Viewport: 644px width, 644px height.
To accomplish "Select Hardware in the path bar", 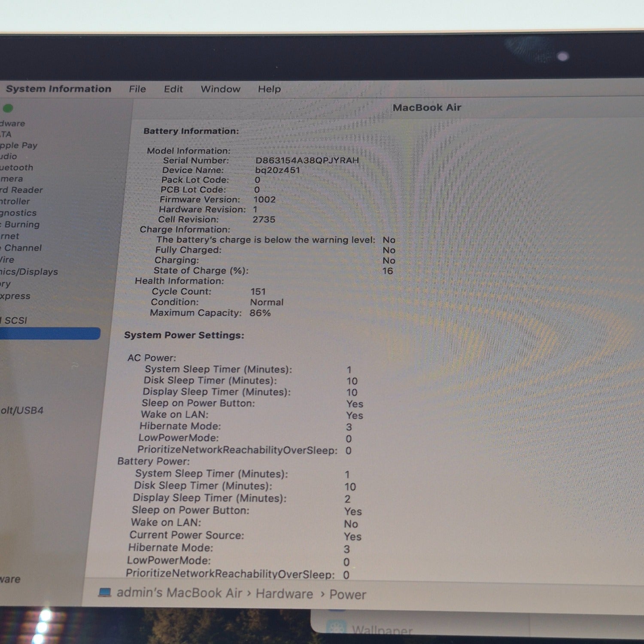I will (284, 594).
